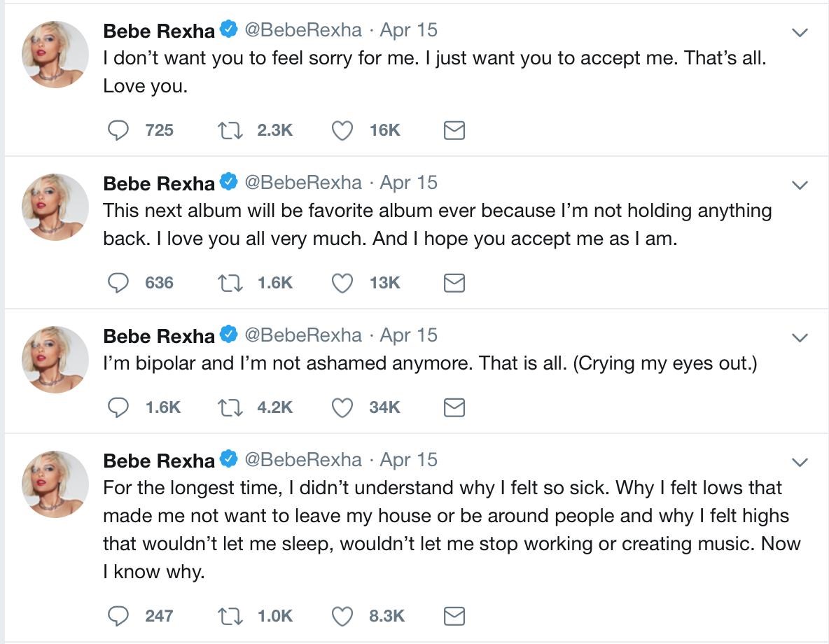Retweet the 'feel sorry for me' tweet
Viewport: 829px width, 644px height.
coord(230,130)
